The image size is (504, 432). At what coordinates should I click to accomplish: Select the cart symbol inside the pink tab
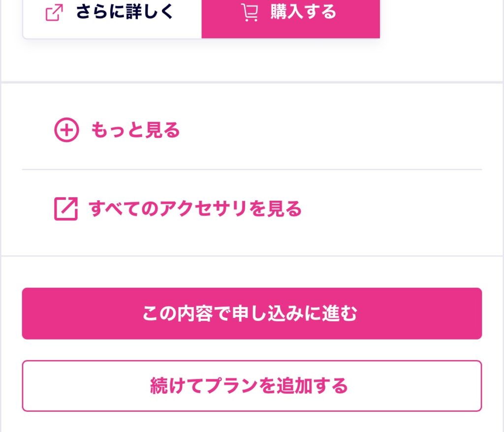click(250, 13)
